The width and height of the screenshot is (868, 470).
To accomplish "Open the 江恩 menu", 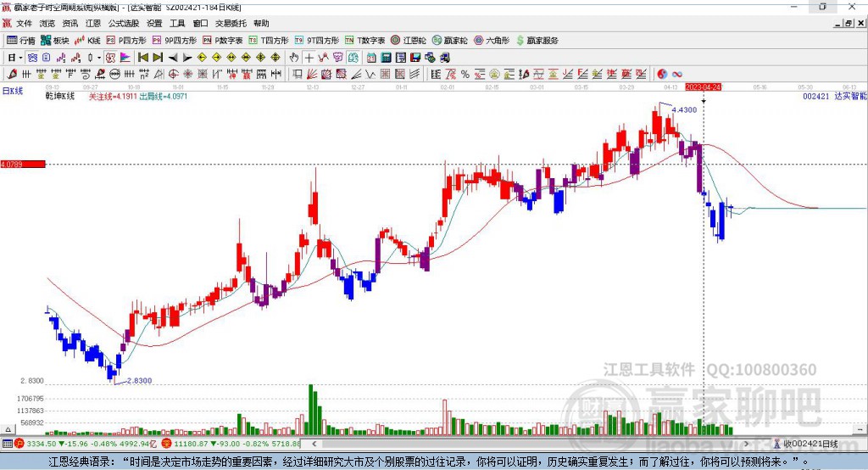I will [x=92, y=24].
